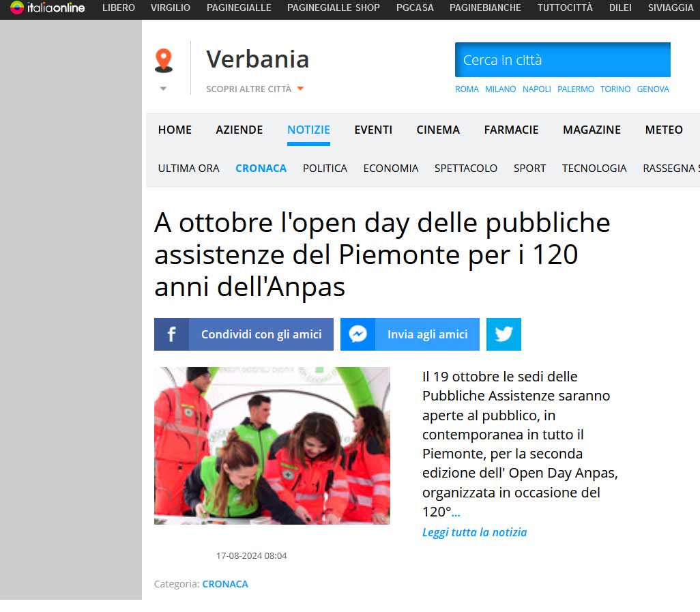Go to the Torino city link
This screenshot has width=700, height=612.
615,89
